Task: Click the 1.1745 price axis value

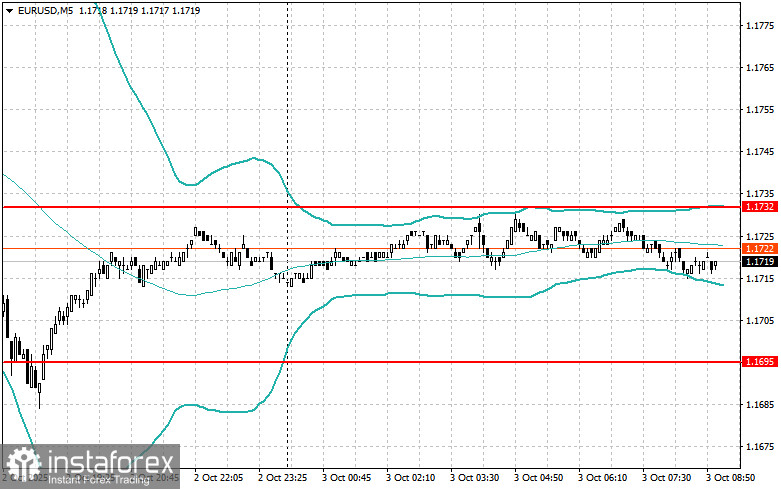Action: 761,152
